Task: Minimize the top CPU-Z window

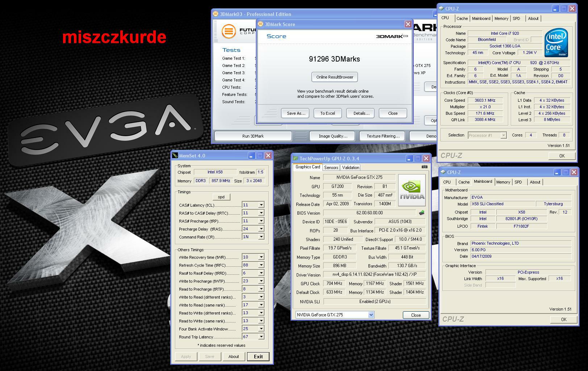Action: pos(556,9)
